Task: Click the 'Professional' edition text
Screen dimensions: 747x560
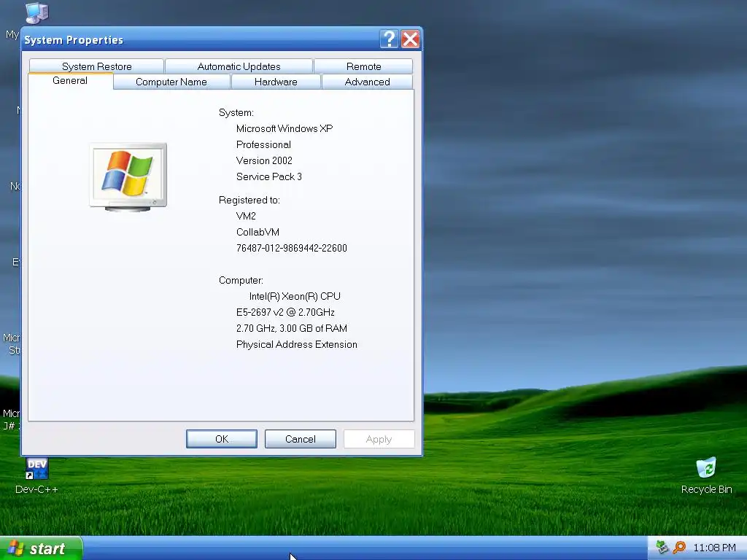Action: (263, 145)
